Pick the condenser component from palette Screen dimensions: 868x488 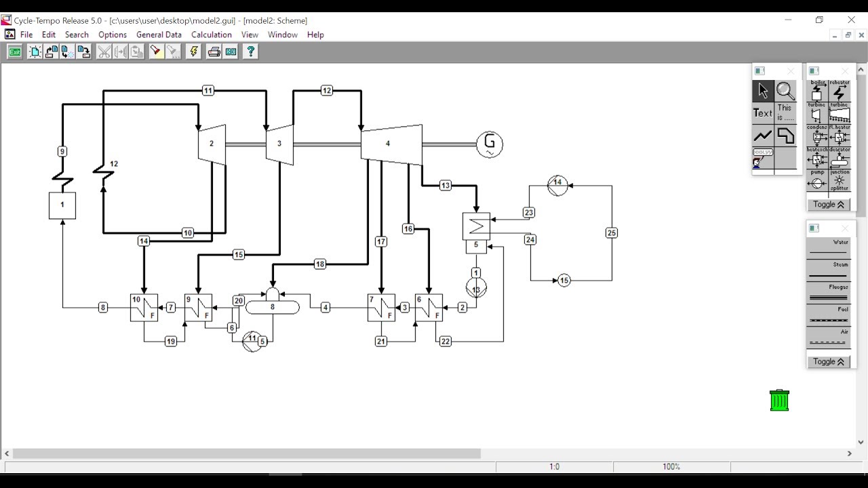pyautogui.click(x=817, y=136)
